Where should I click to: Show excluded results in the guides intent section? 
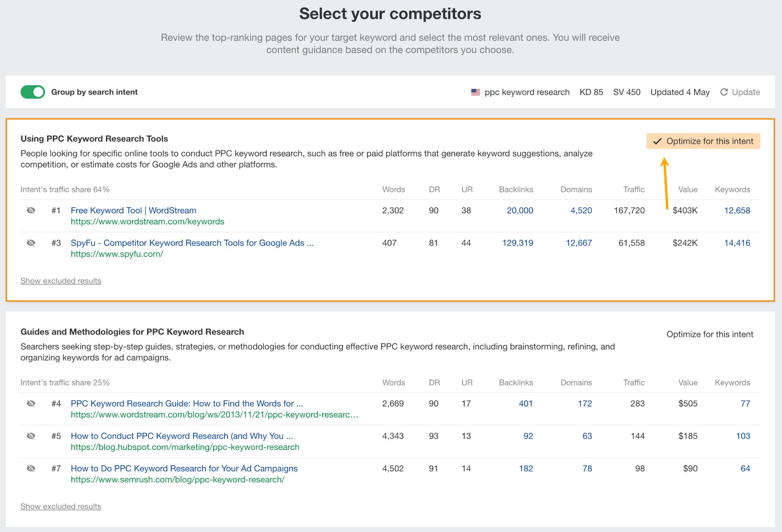click(60, 506)
